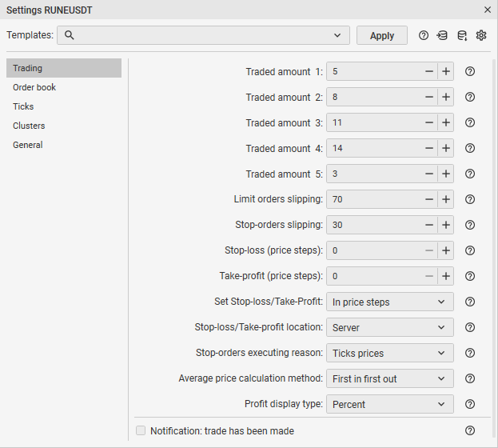Image resolution: width=498 pixels, height=448 pixels.
Task: Click the load template database icon
Action: (442, 35)
